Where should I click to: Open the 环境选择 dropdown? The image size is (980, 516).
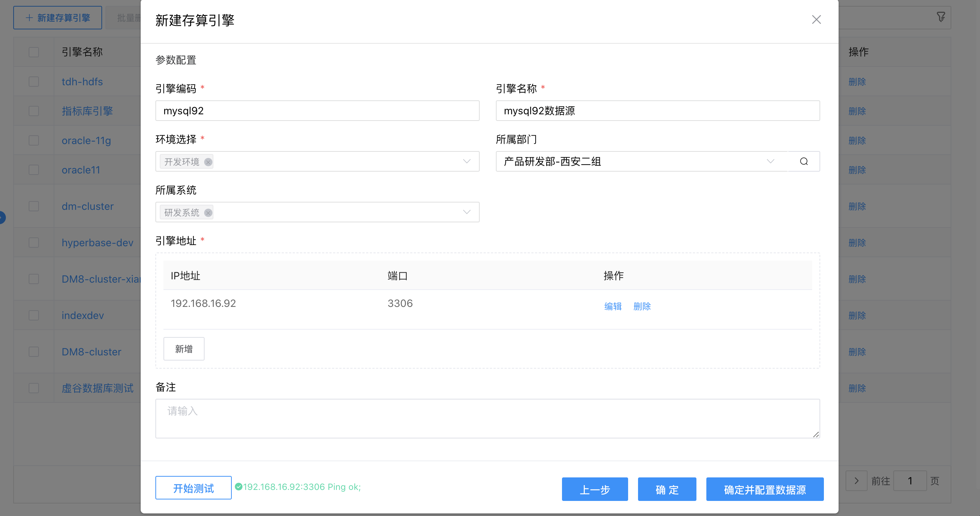[x=467, y=161]
